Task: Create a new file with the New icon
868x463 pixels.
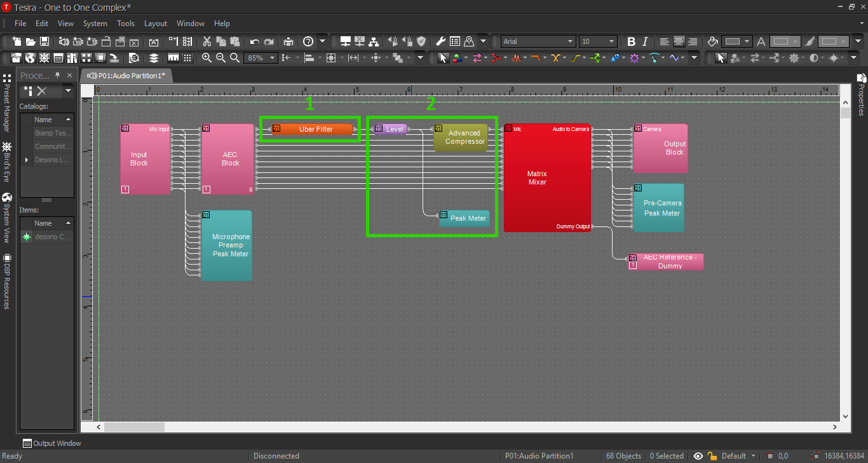Action: (16, 41)
